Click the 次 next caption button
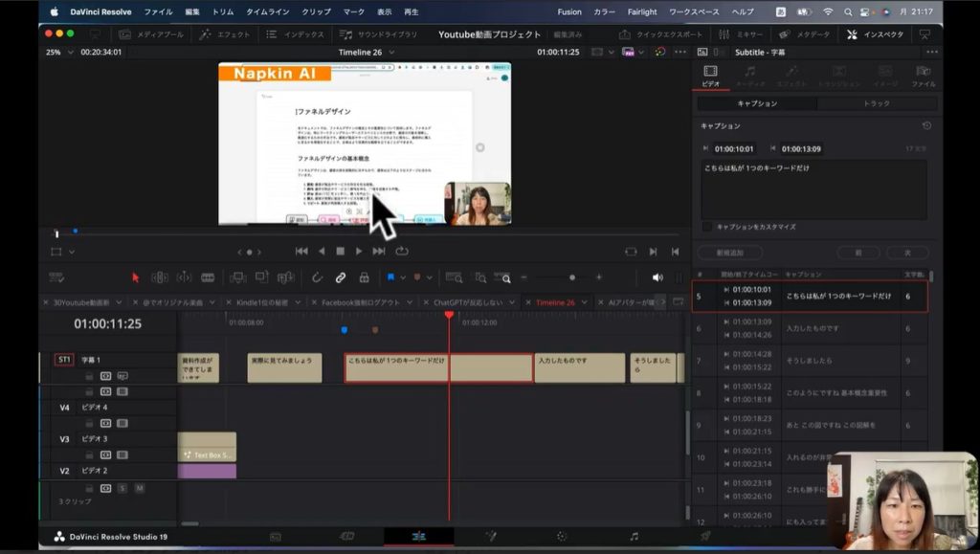This screenshot has height=554, width=980. click(x=907, y=253)
